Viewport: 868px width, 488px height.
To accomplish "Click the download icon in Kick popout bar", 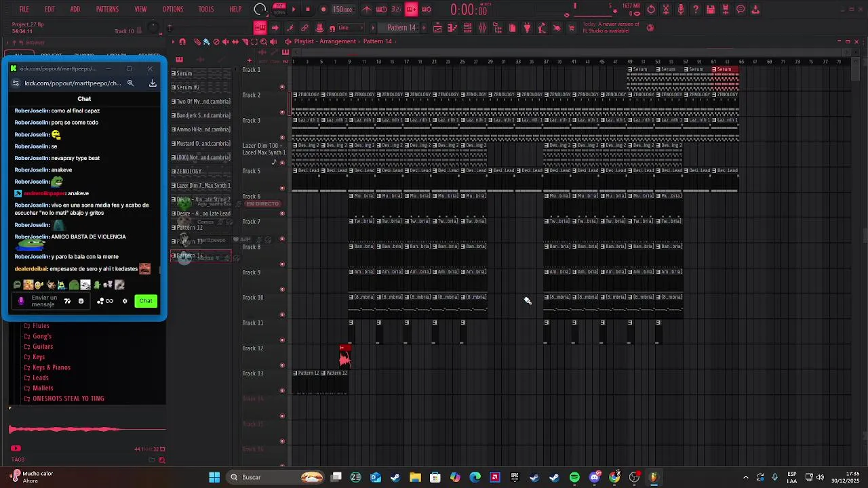I will pyautogui.click(x=153, y=83).
